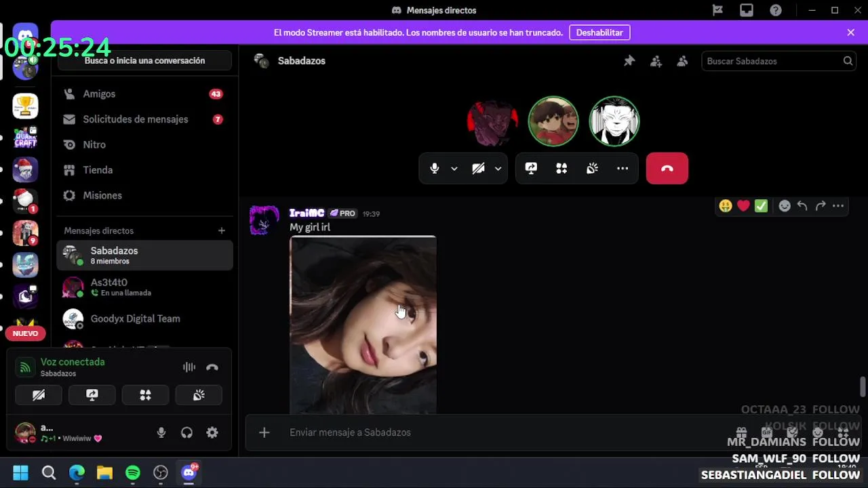React with money-face emoji on message

pos(726,206)
